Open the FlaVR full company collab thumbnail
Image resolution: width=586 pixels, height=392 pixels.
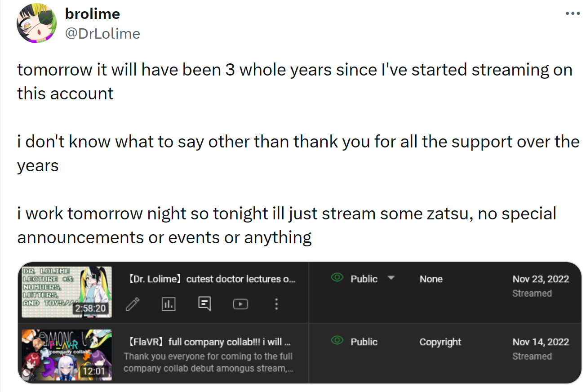pyautogui.click(x=67, y=355)
